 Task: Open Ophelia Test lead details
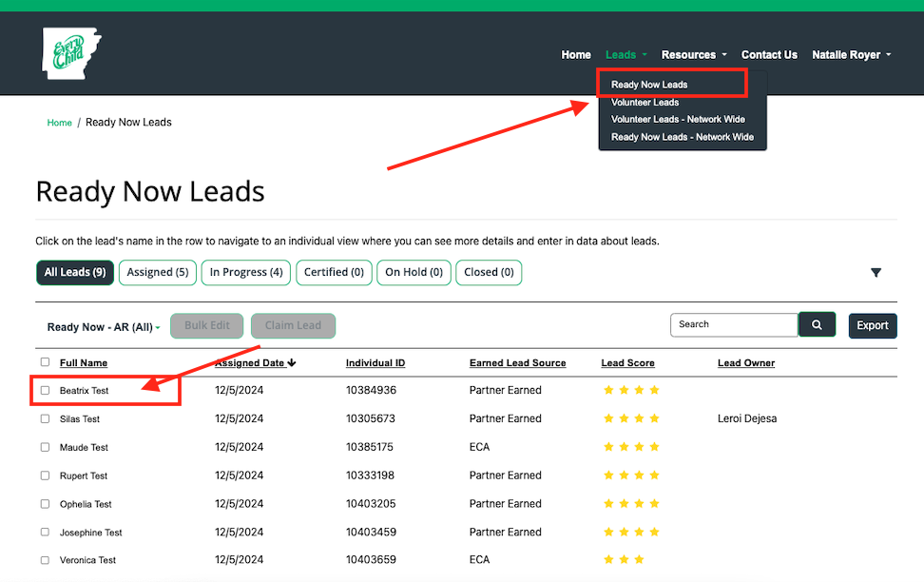pyautogui.click(x=86, y=504)
